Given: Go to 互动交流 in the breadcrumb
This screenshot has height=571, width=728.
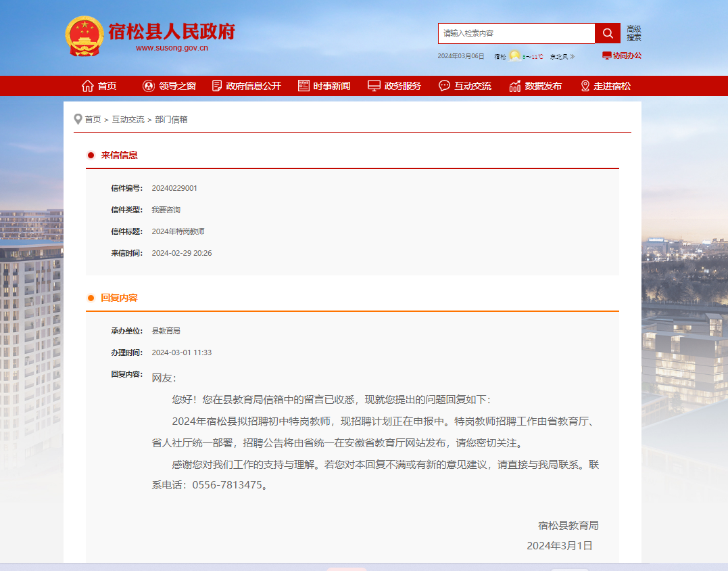Looking at the screenshot, I should [128, 120].
